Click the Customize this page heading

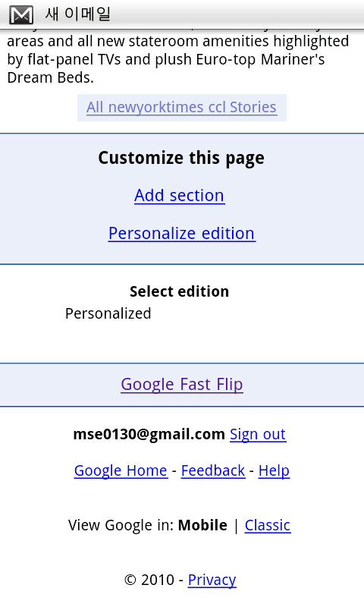(181, 158)
